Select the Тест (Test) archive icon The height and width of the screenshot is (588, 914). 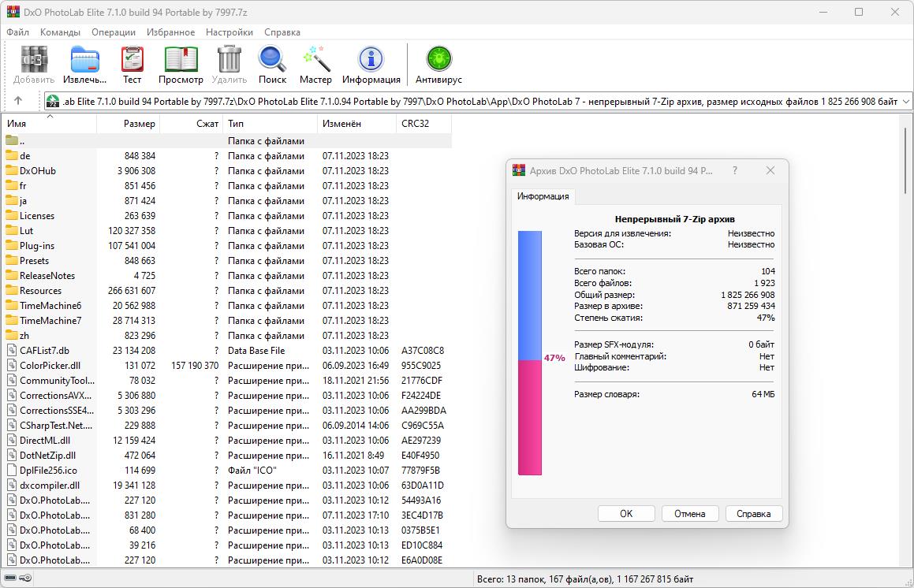coord(132,58)
